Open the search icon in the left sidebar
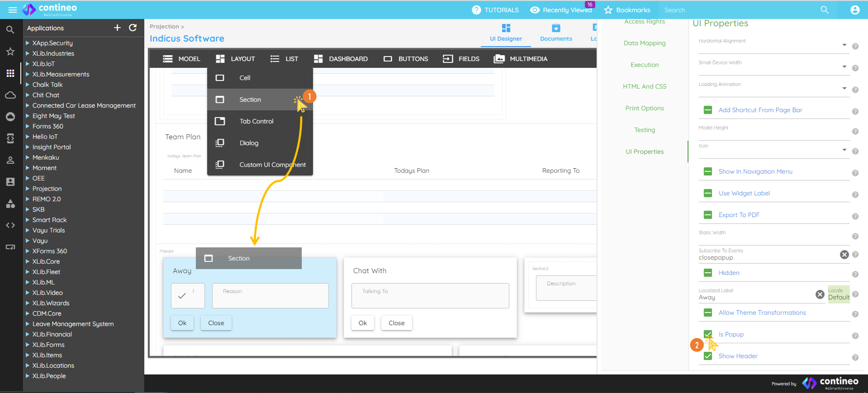Screen dimensions: 868x393 10,29
